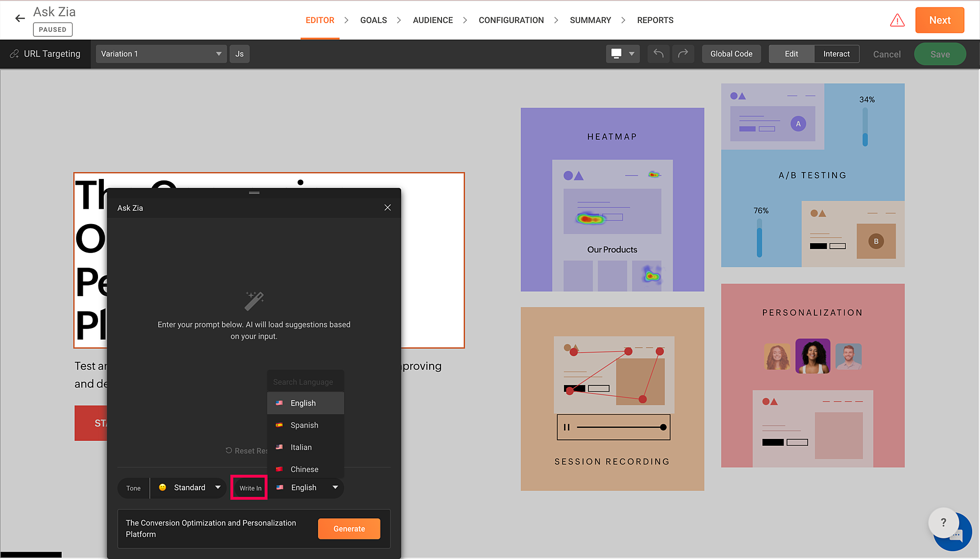Viewport: 980px width, 559px height.
Task: Open the desktop device view dropdown
Action: coord(622,54)
